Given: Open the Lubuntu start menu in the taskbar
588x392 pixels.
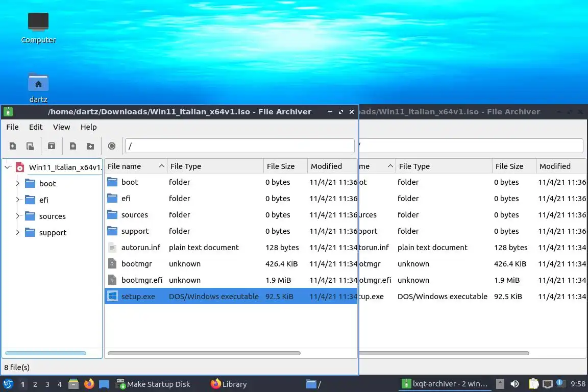Looking at the screenshot, I should click(x=8, y=384).
